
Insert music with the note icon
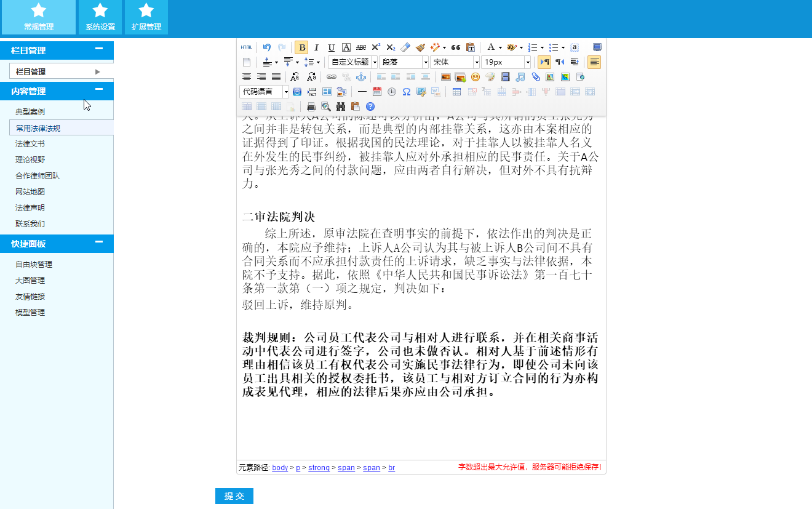coord(520,77)
